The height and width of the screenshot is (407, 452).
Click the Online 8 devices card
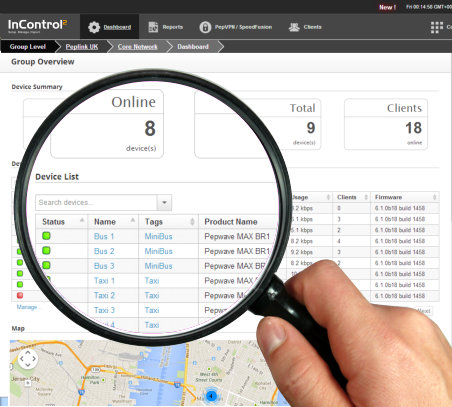pyautogui.click(x=107, y=124)
